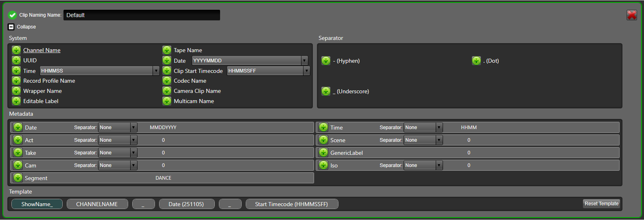Add the Hyphen separator to template

[x=326, y=61]
